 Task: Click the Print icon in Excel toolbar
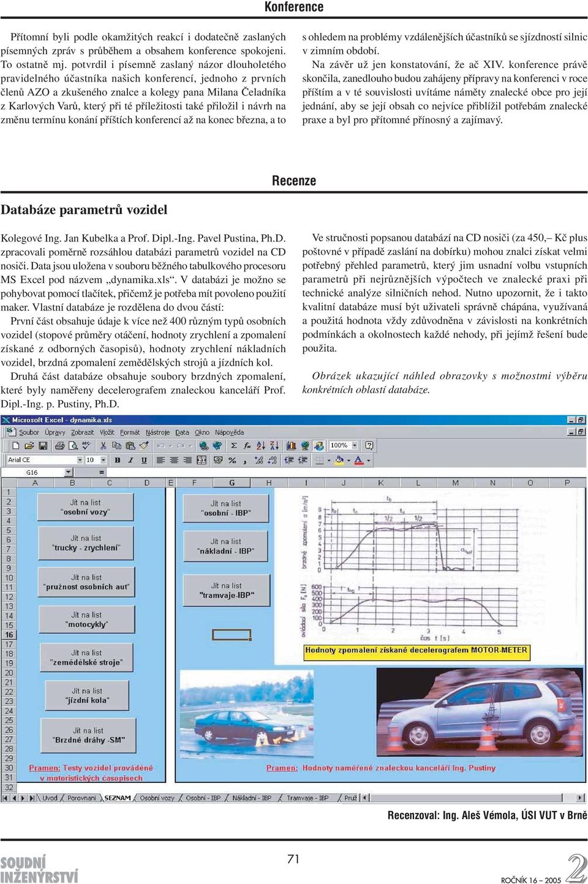tap(59, 445)
